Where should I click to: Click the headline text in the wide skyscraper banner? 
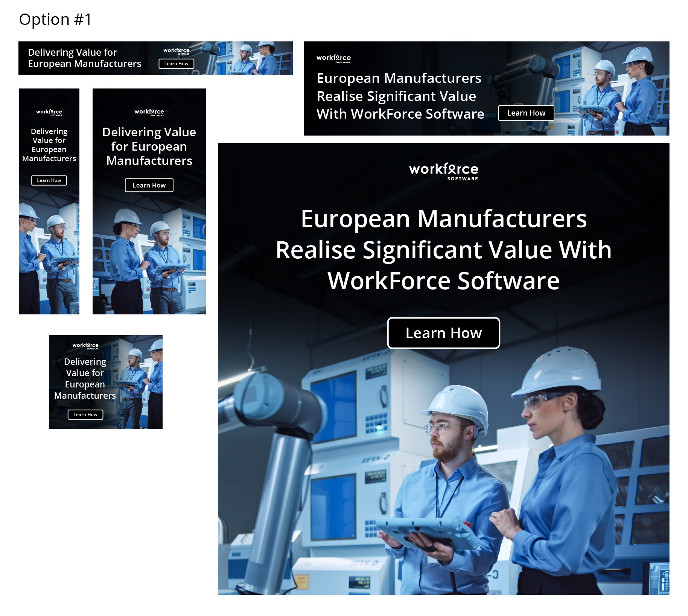click(x=149, y=146)
